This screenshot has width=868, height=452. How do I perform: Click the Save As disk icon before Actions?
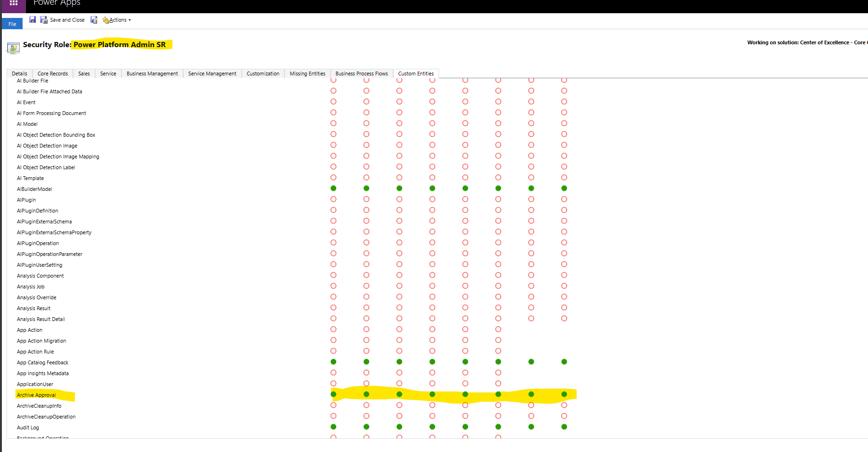coord(94,19)
